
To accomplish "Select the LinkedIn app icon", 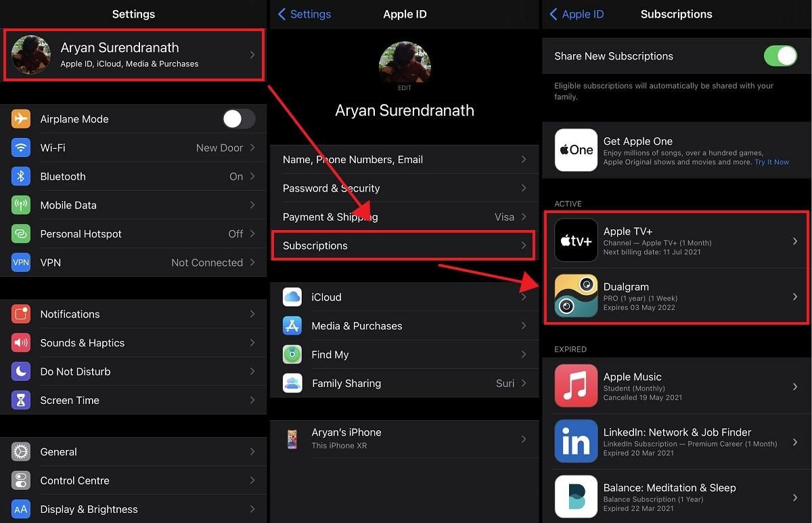I will tap(576, 441).
